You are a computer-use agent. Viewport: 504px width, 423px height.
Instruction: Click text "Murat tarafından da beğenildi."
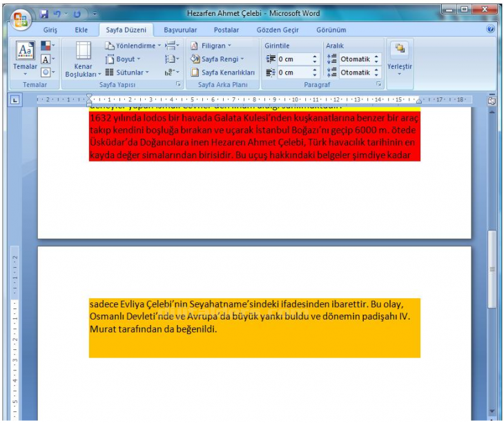pos(153,329)
